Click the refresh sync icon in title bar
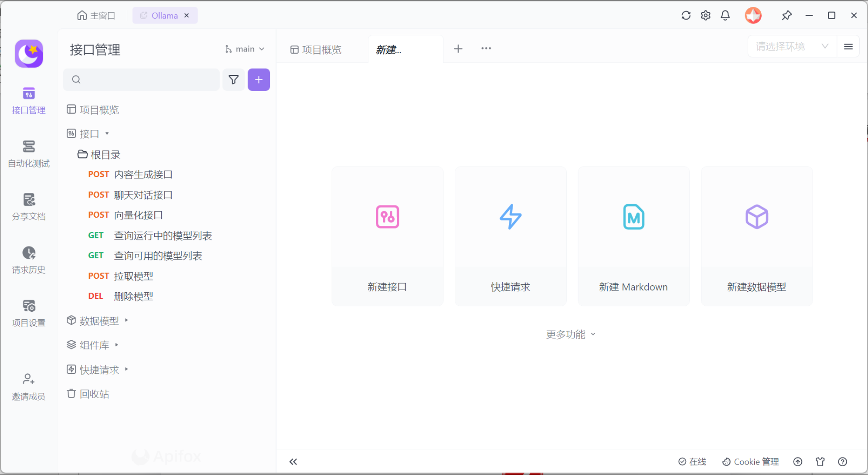868x475 pixels. point(686,16)
